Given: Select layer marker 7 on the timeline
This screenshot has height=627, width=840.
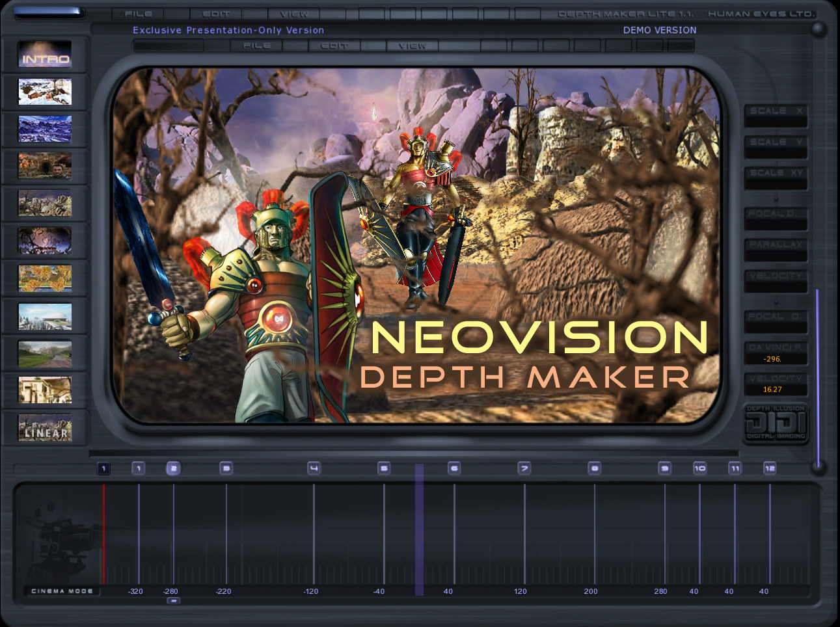Looking at the screenshot, I should [524, 468].
